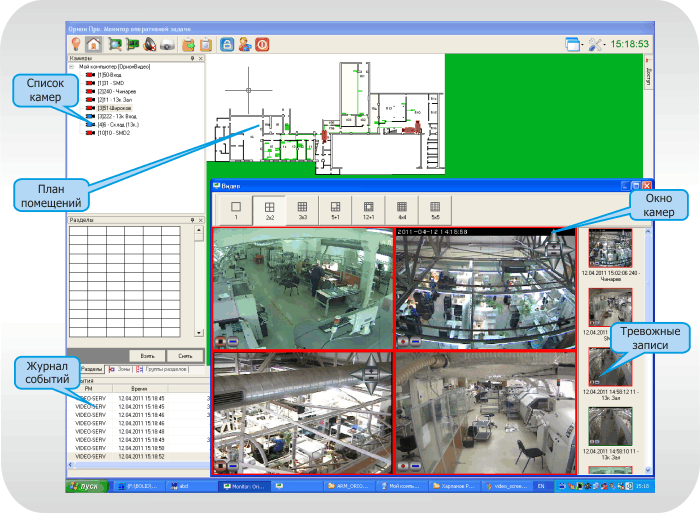The width and height of the screenshot is (700, 513).
Task: Select the 12+1 camera layout button
Action: (x=368, y=210)
